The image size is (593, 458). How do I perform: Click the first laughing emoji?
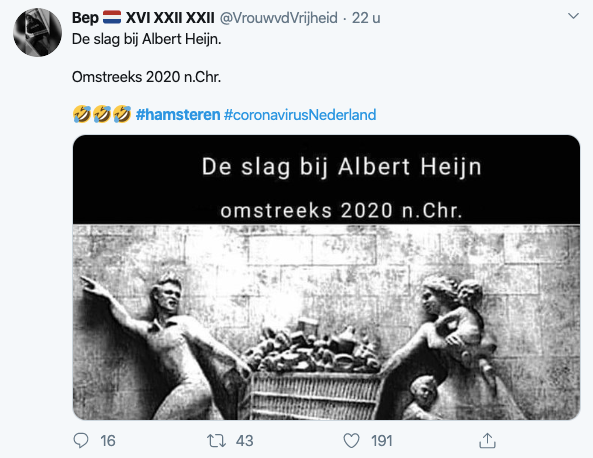click(x=82, y=114)
